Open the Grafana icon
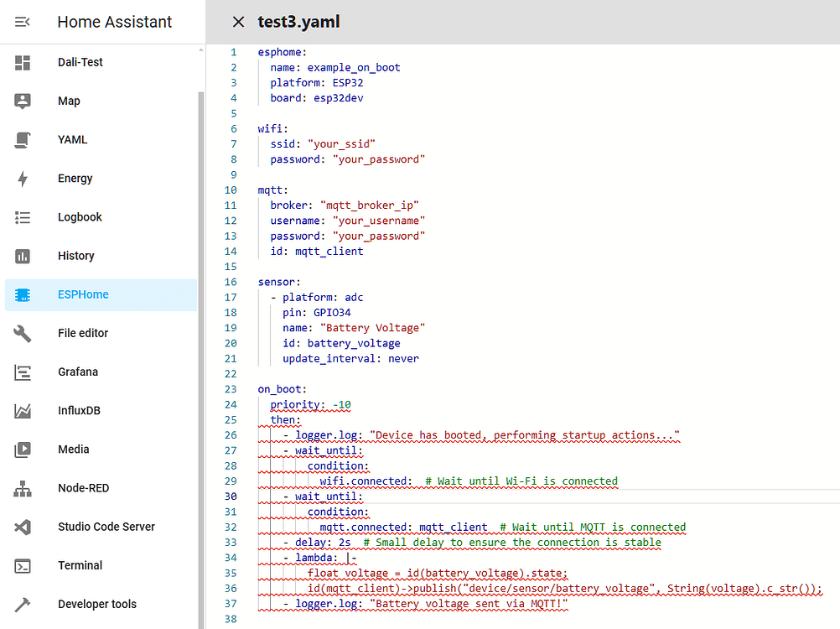Screen dimensions: 840x629 [23, 372]
